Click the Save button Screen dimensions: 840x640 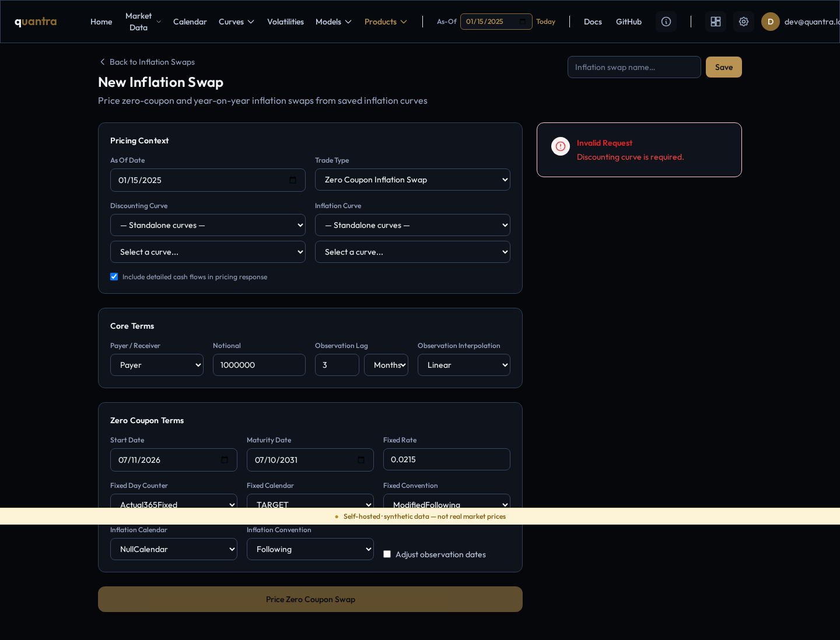click(724, 67)
